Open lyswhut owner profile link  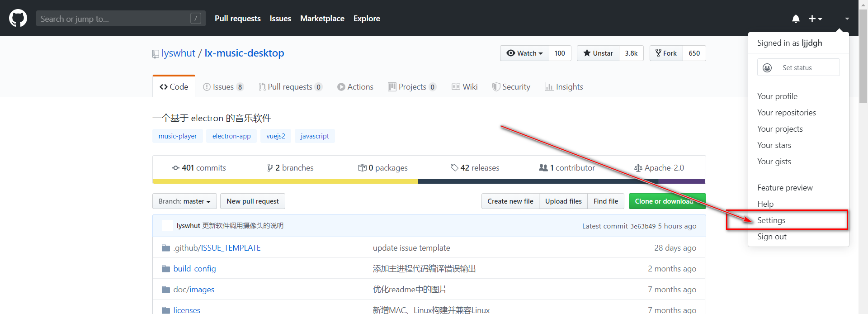[x=178, y=53]
